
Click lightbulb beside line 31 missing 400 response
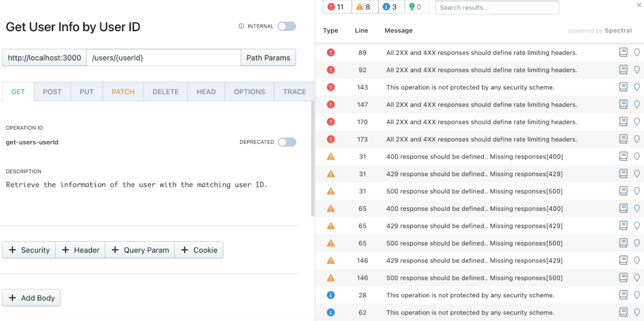tap(637, 156)
